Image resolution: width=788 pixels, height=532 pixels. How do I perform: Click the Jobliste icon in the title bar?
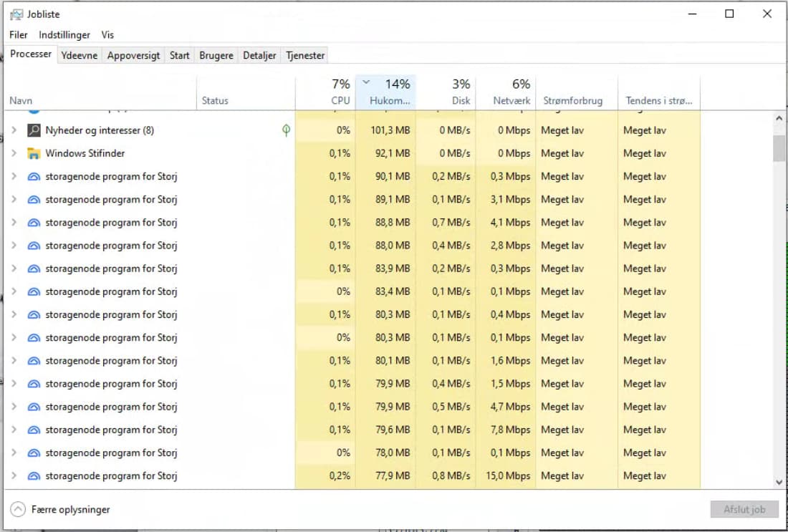(16, 14)
